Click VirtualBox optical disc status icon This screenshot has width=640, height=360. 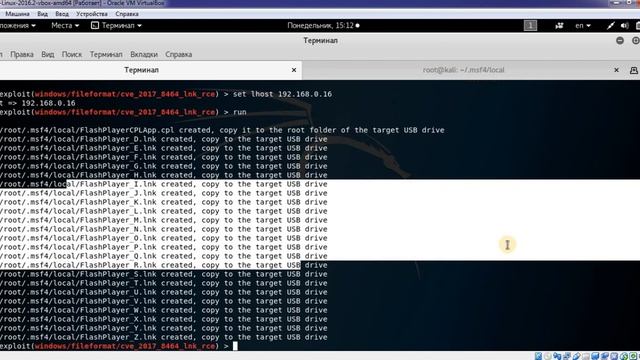547,356
